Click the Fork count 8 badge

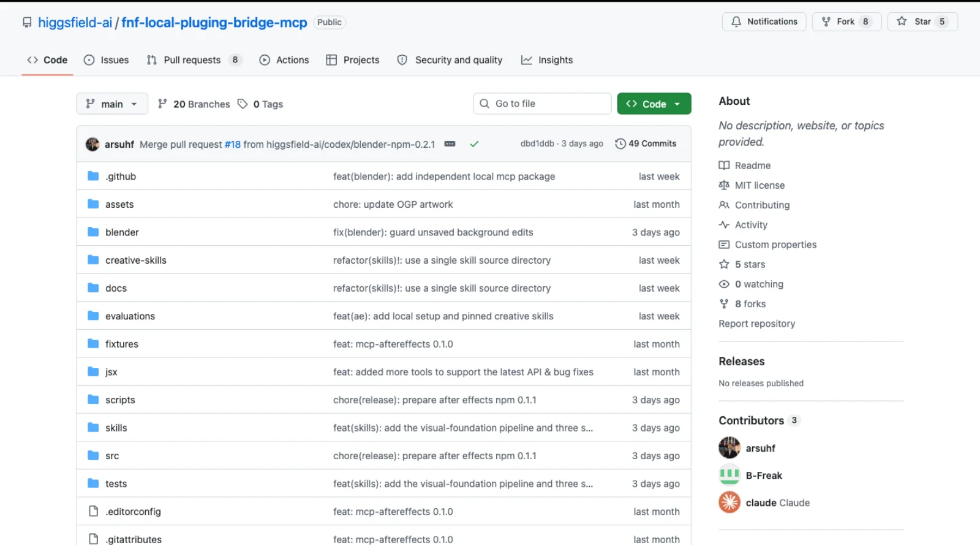[x=865, y=21]
